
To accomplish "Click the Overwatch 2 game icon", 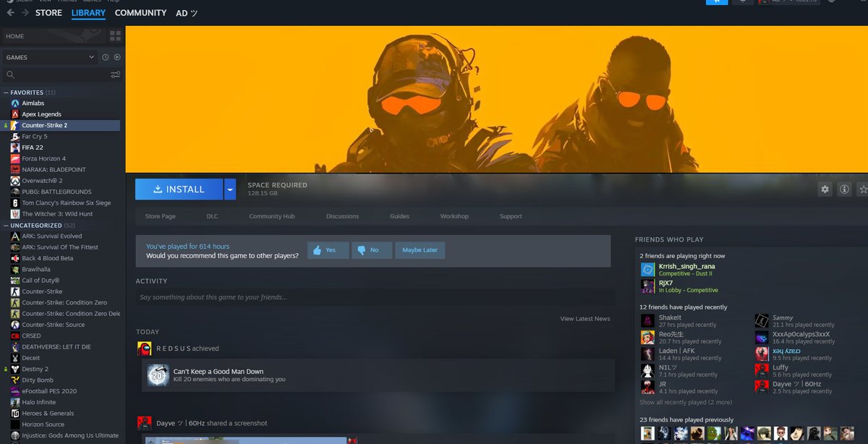I will click(x=15, y=181).
